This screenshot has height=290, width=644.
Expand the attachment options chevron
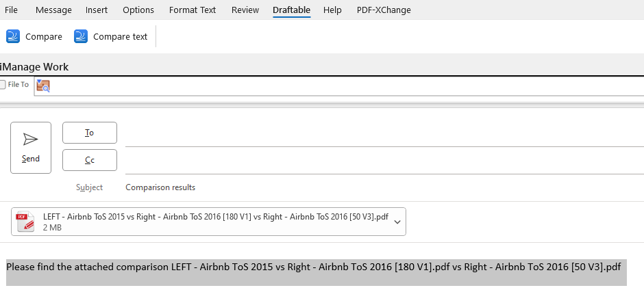pos(397,222)
